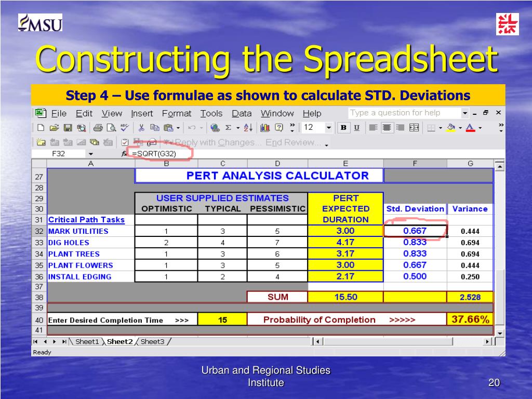Copy the selection with the Copy icon

tap(155, 128)
